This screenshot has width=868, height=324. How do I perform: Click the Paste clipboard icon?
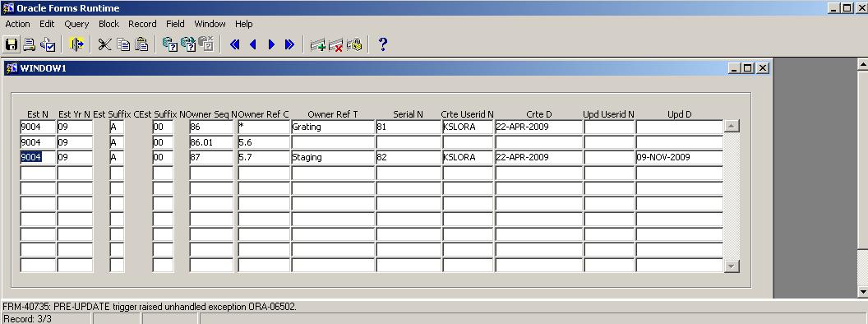pos(141,44)
